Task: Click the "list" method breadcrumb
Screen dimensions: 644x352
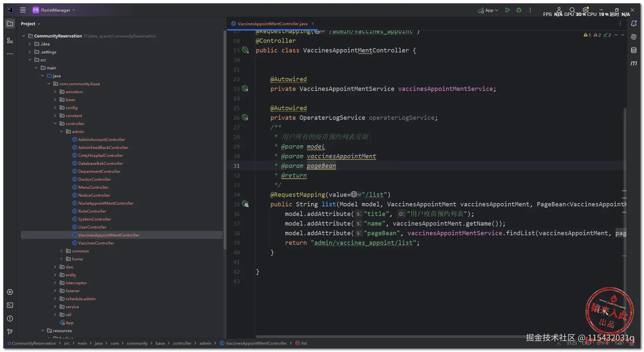Action: coord(301,343)
